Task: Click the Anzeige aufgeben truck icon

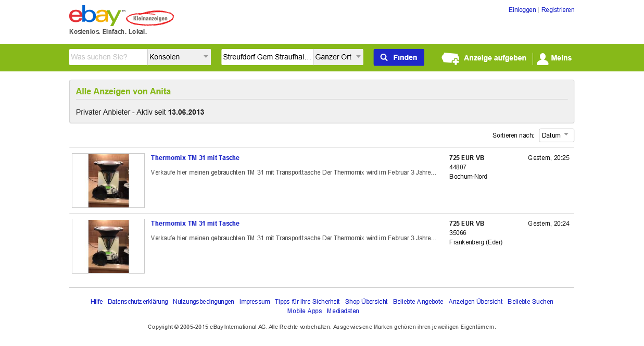Action: click(450, 58)
